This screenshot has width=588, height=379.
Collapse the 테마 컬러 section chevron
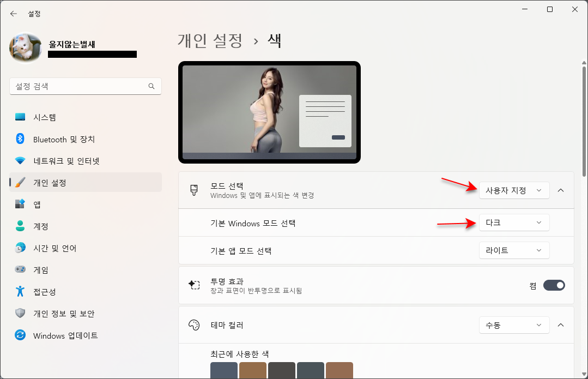coord(561,325)
